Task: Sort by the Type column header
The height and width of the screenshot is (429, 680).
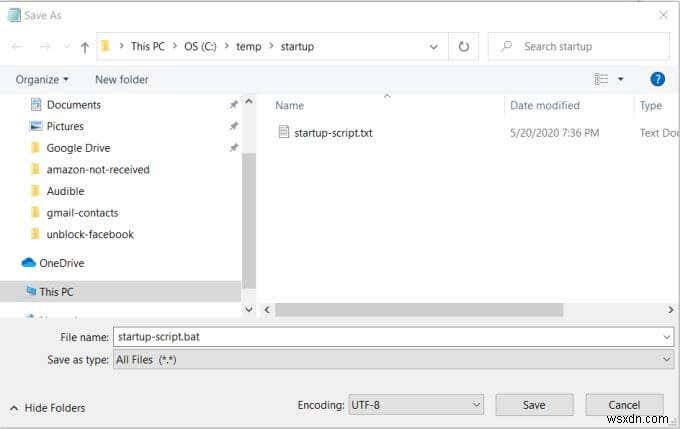Action: pyautogui.click(x=651, y=105)
